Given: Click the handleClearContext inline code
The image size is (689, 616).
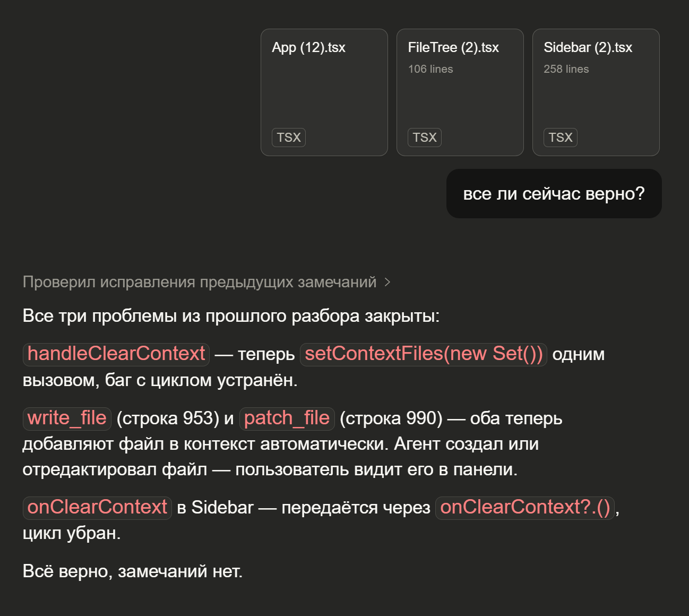Looking at the screenshot, I should [116, 354].
